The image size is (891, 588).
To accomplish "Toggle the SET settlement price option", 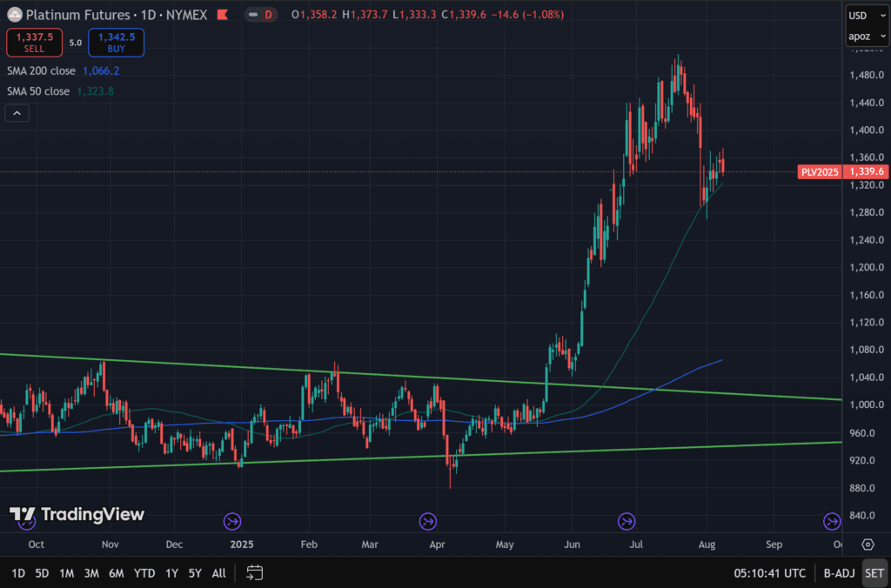I will tap(874, 573).
